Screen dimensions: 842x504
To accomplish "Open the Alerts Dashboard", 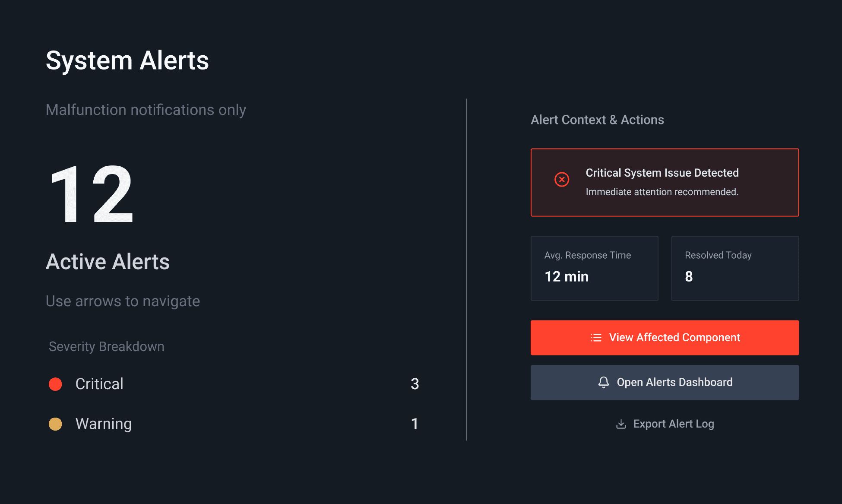I will tap(665, 382).
